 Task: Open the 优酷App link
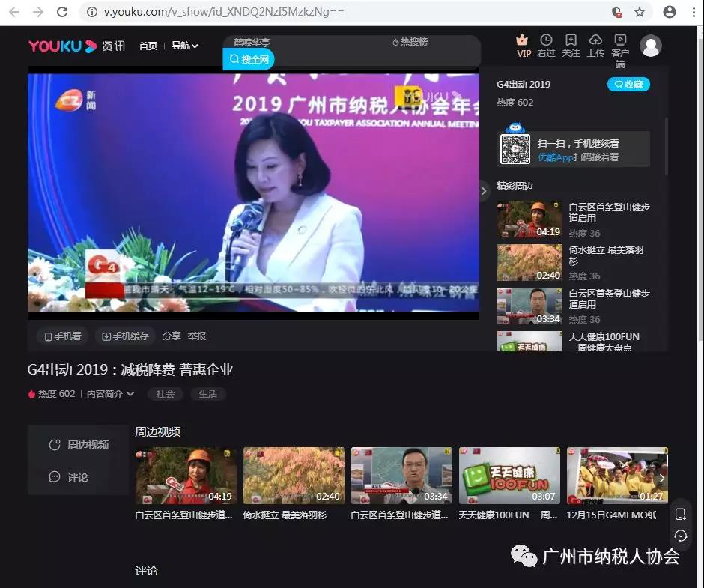point(556,157)
